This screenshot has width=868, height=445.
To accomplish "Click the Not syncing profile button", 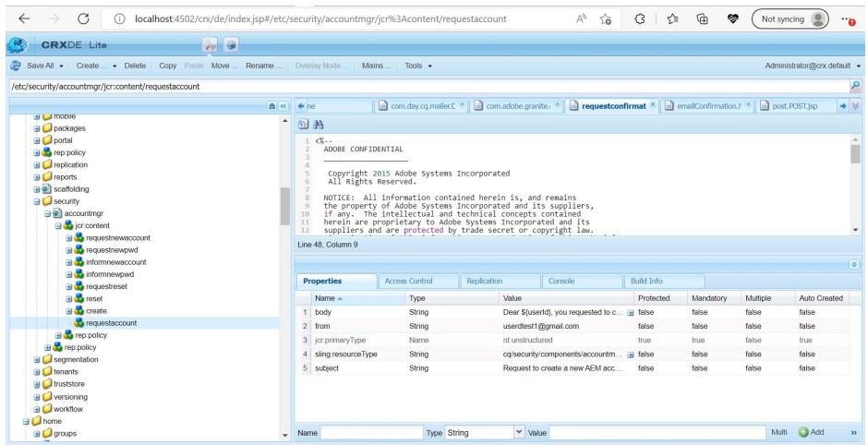I will click(x=790, y=18).
